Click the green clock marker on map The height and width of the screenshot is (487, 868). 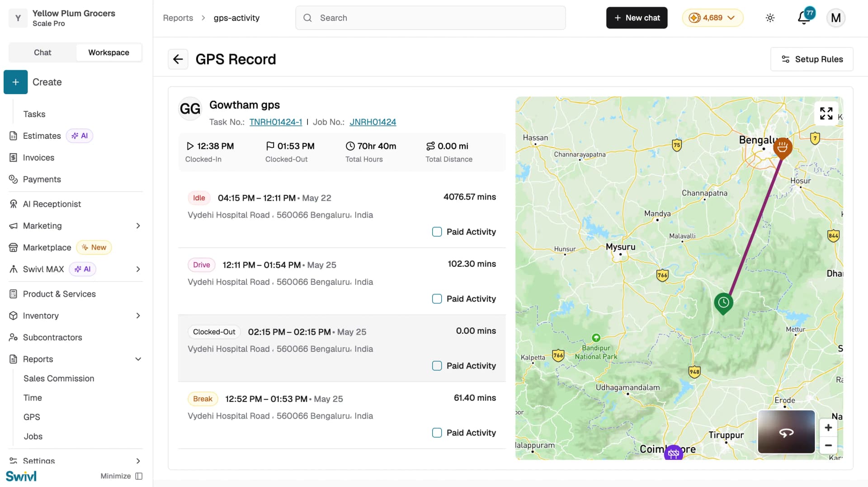tap(723, 303)
